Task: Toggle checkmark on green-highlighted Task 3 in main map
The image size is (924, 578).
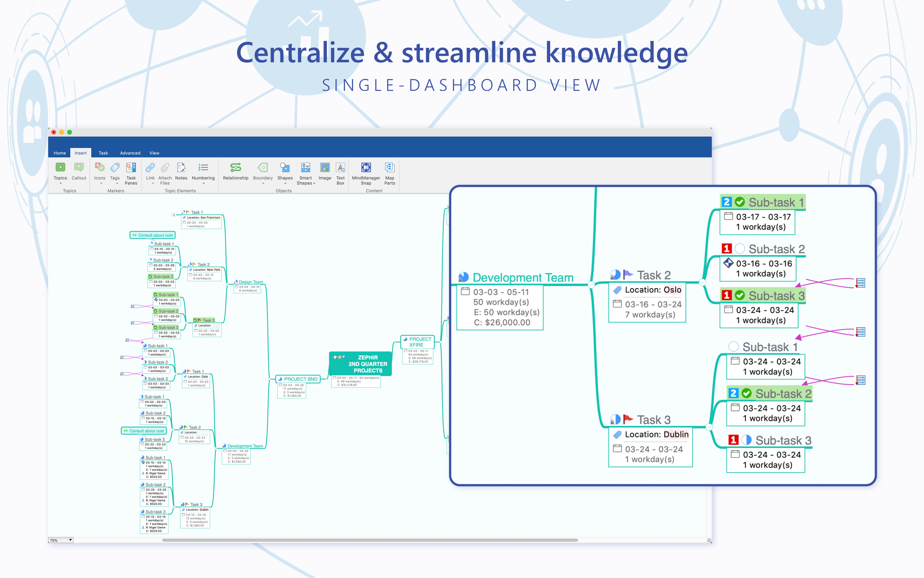Action: [195, 320]
